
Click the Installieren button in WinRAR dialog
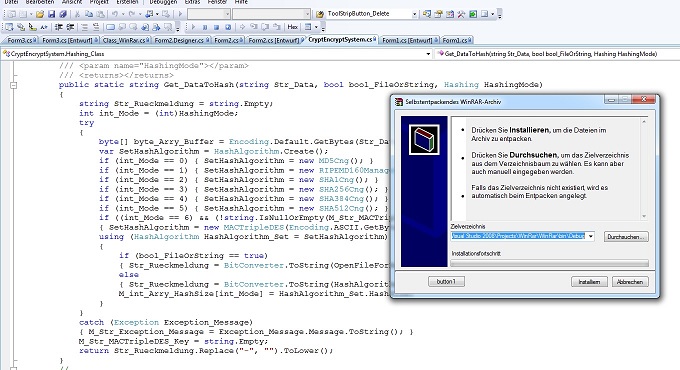point(589,282)
